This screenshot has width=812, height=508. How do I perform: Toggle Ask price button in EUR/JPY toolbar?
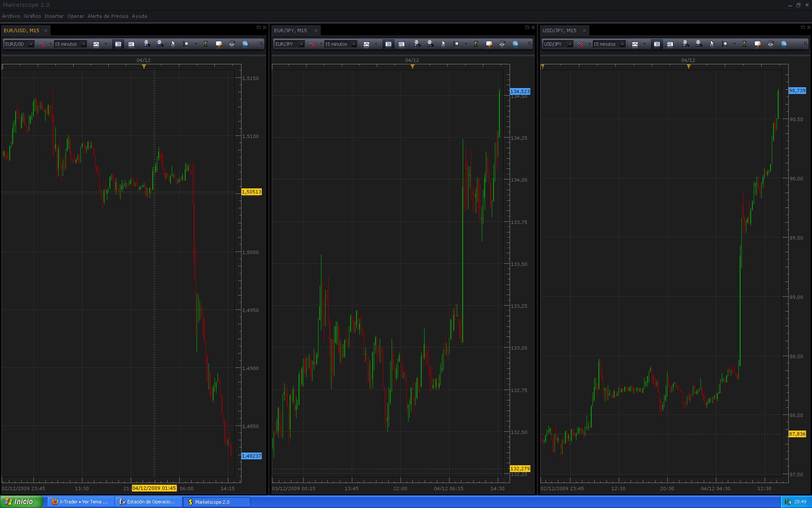pos(401,44)
